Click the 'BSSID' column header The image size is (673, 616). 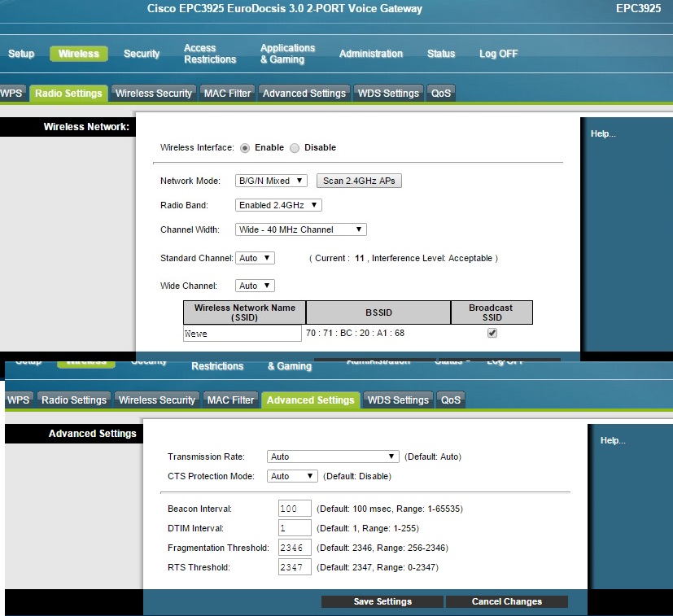click(x=378, y=312)
